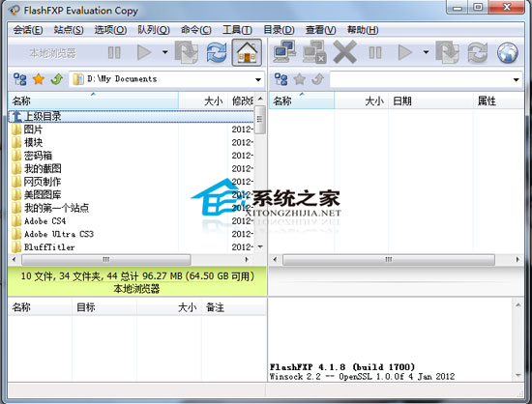Open the 查看(V) menu
532x404 pixels.
pos(320,30)
